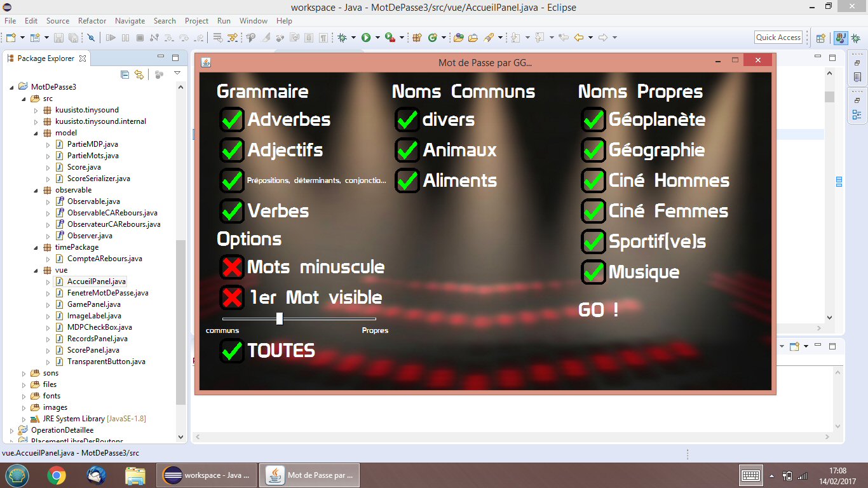
Task: Click the Debug bug icon in toolbar
Action: point(342,37)
